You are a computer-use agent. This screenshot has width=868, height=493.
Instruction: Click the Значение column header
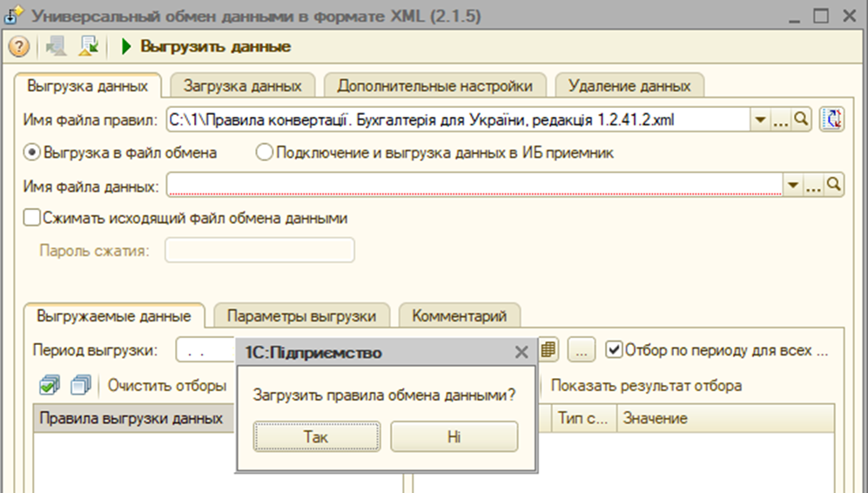[x=725, y=418]
